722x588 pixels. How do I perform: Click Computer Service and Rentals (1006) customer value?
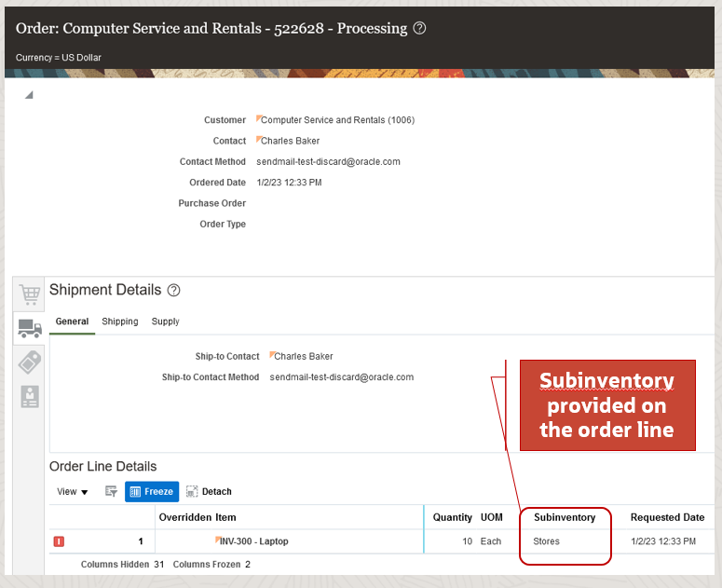pos(337,120)
